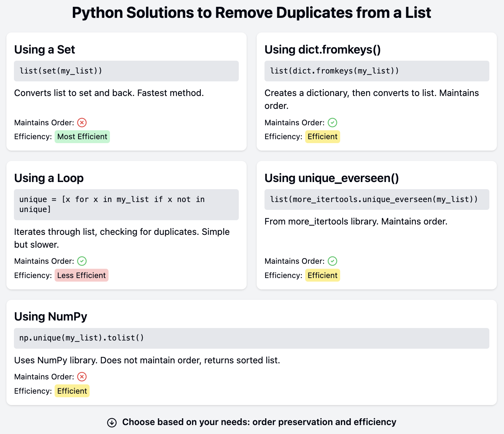Select the Efficient badge in dict.fromkeys() card

[x=323, y=137]
